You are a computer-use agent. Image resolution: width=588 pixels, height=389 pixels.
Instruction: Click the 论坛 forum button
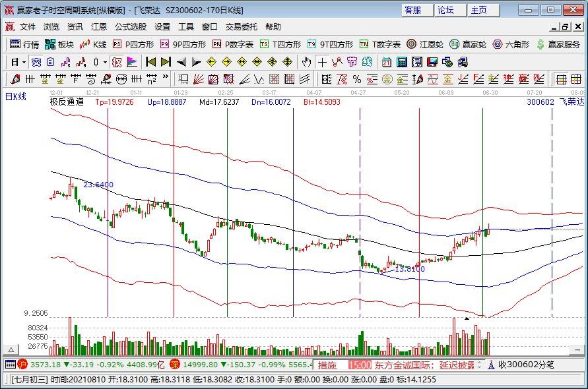[450, 10]
